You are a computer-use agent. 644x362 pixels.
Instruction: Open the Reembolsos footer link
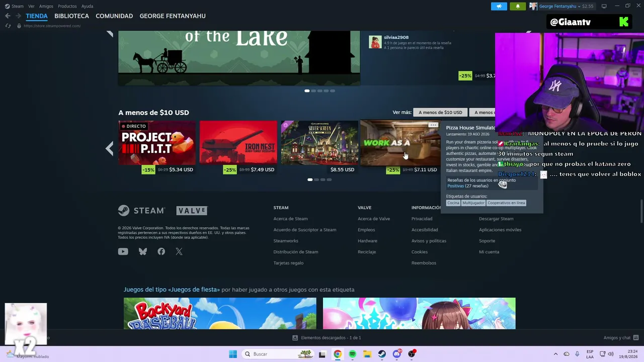[424, 263]
